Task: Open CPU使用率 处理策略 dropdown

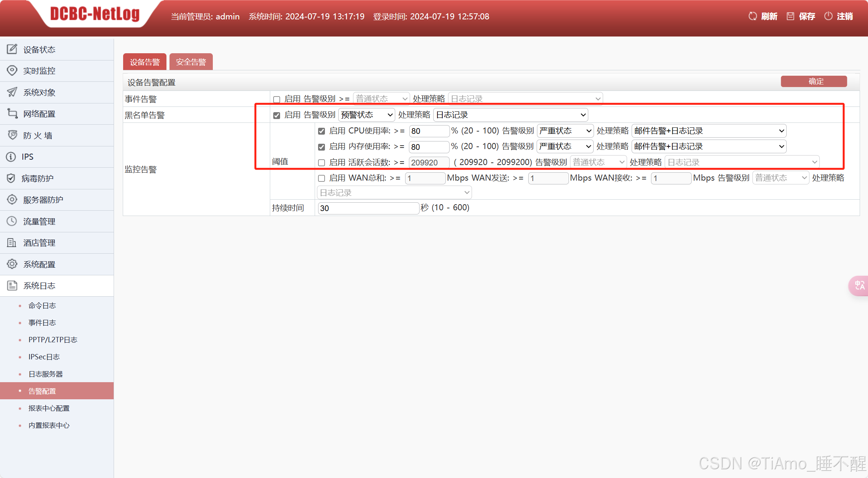Action: coord(709,131)
